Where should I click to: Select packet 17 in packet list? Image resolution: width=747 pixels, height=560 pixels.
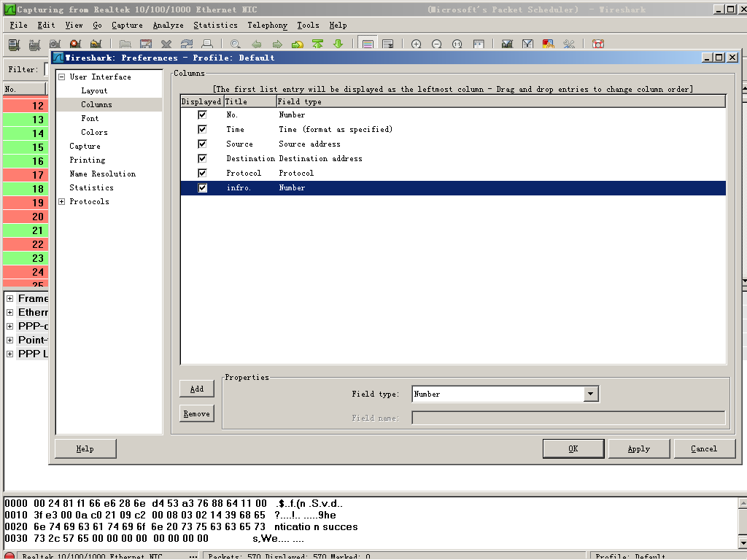[26, 175]
